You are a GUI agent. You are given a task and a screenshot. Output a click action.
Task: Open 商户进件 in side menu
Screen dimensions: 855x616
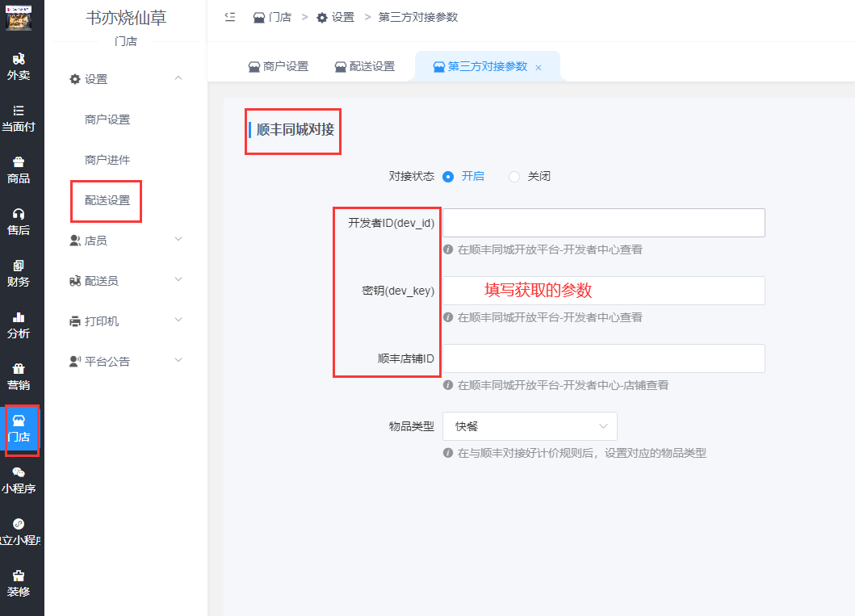coord(107,160)
